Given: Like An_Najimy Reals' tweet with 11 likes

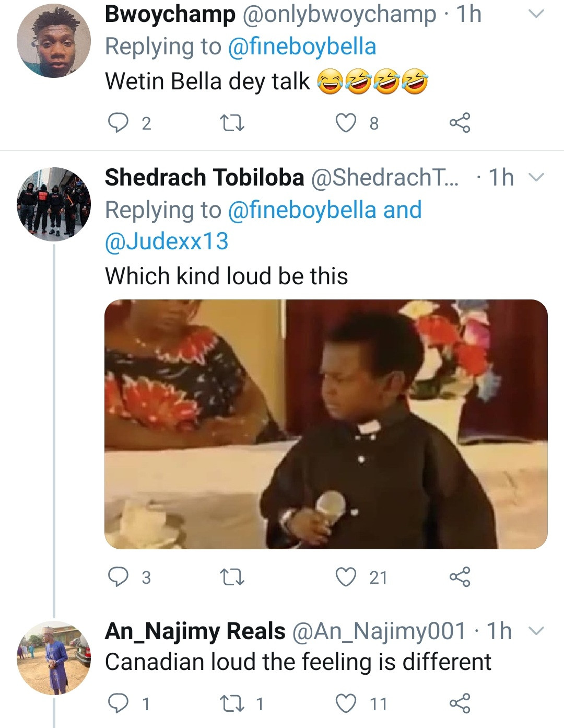Looking at the screenshot, I should [345, 703].
